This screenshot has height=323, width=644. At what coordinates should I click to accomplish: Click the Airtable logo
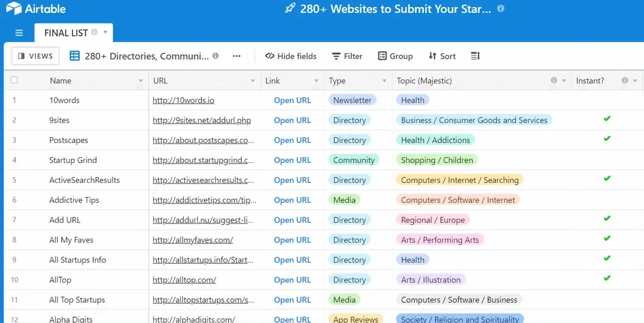tap(36, 8)
